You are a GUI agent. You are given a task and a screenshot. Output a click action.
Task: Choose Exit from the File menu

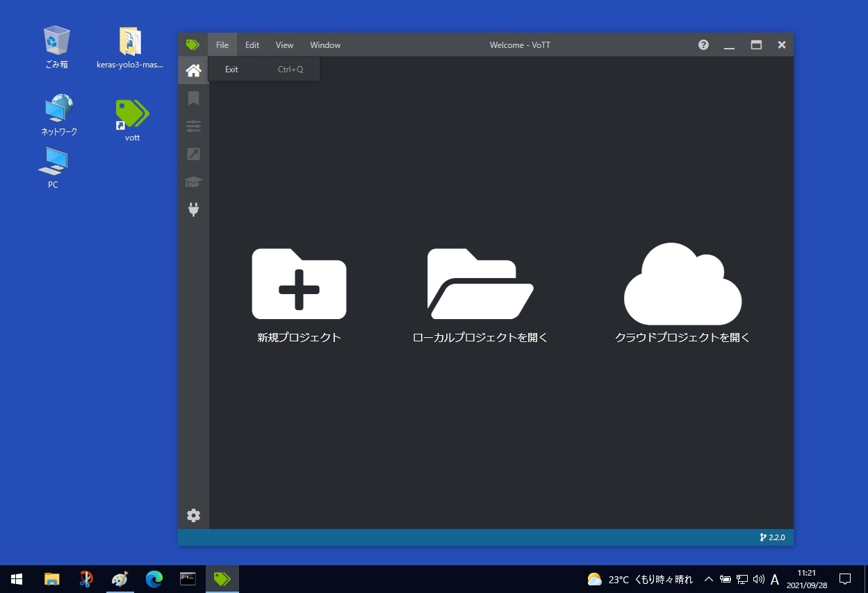tap(264, 69)
